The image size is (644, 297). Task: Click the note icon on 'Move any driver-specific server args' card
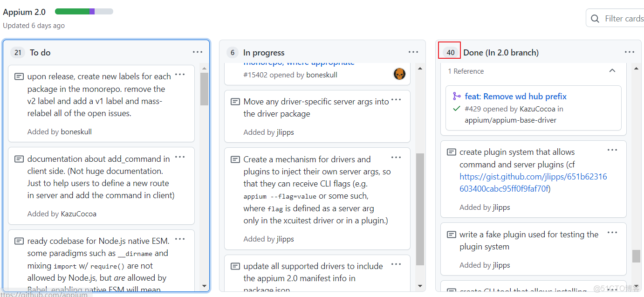pos(235,101)
